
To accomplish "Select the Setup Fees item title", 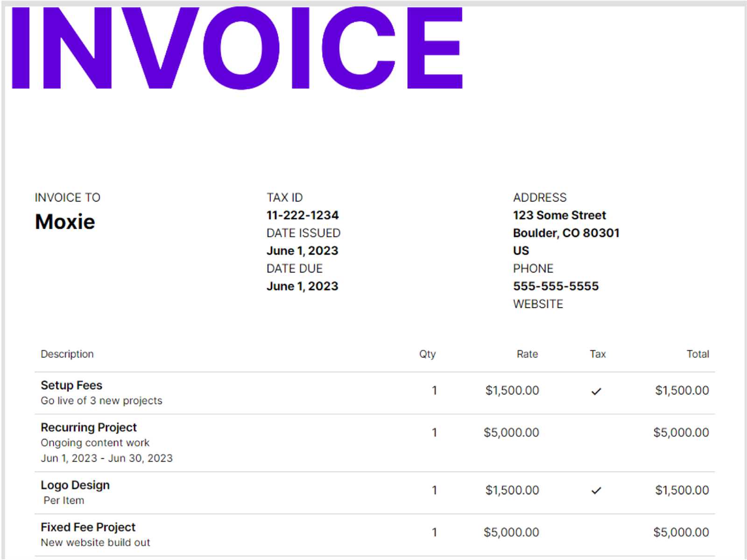I will click(71, 385).
